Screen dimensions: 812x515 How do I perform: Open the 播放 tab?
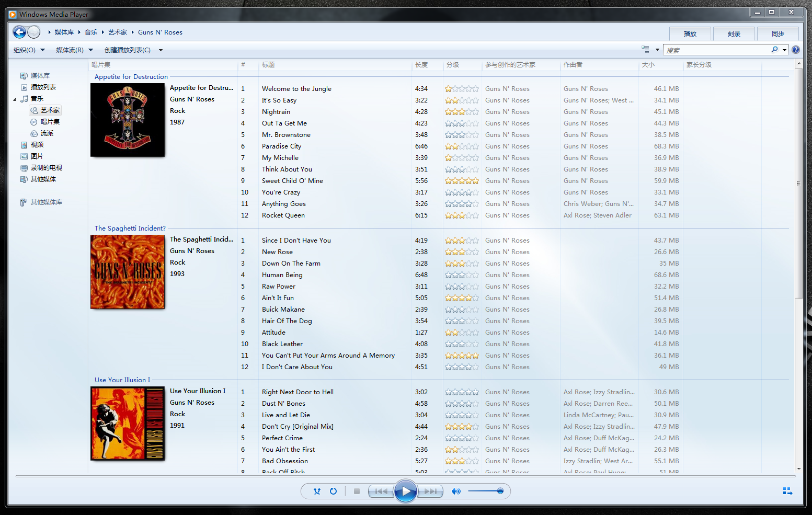(x=690, y=33)
